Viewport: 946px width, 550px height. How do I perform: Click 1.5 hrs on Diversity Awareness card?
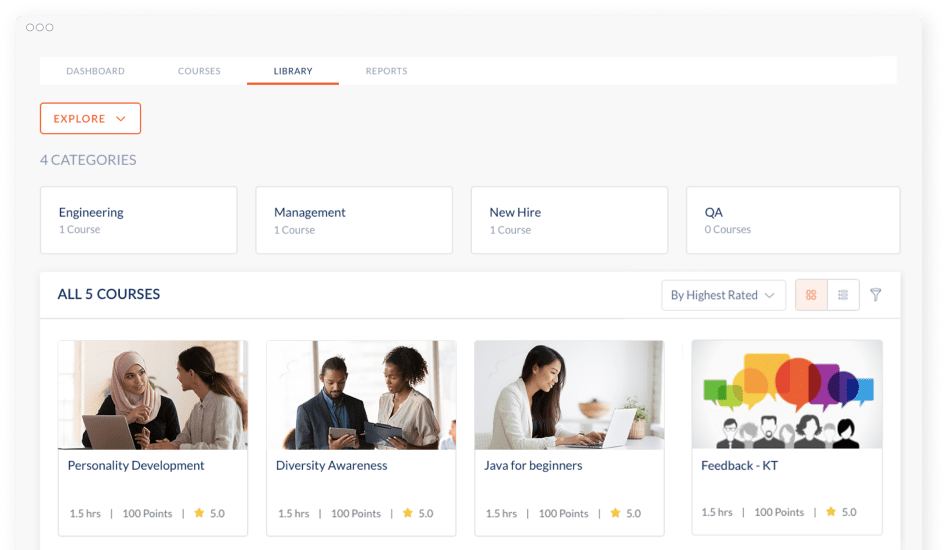pos(293,513)
